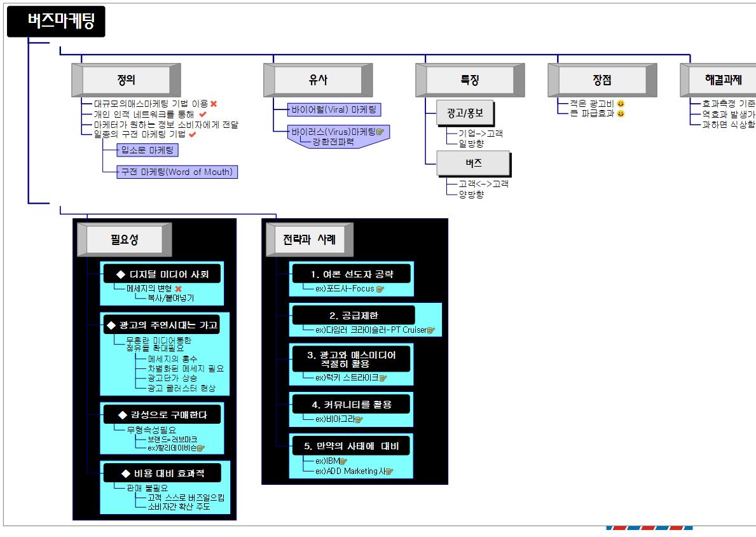Screen dimensions: 756x537
Task: Open the note icon after PT Cruiser
Action: pyautogui.click(x=431, y=330)
